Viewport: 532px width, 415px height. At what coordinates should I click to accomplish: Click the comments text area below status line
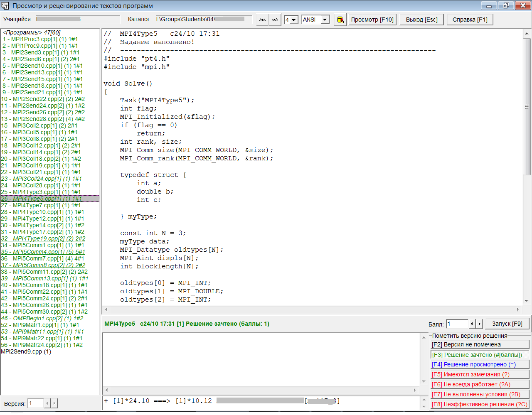[261, 360]
